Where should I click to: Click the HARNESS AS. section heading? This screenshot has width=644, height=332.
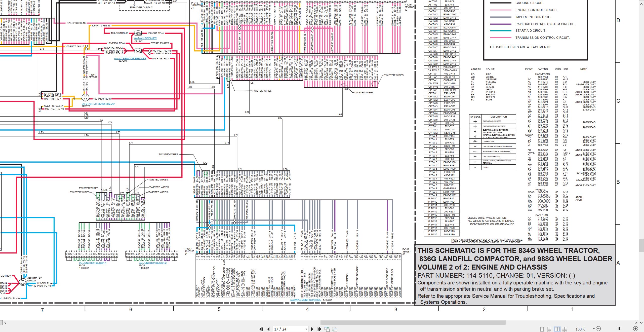pos(543,74)
